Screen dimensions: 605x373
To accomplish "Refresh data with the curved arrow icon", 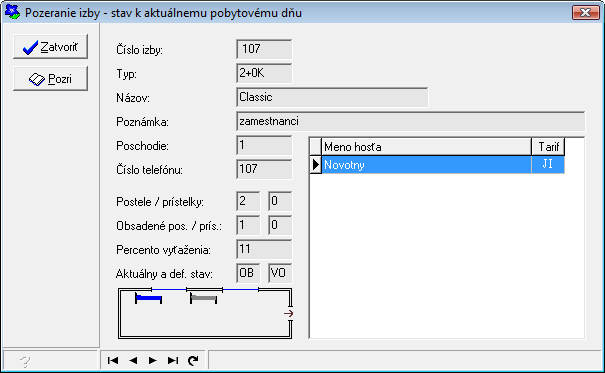I will [x=193, y=360].
